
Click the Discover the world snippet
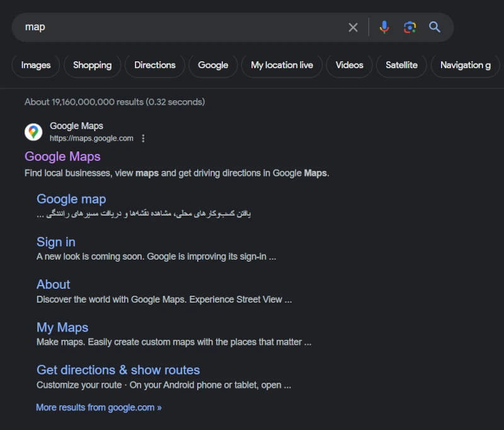point(164,299)
